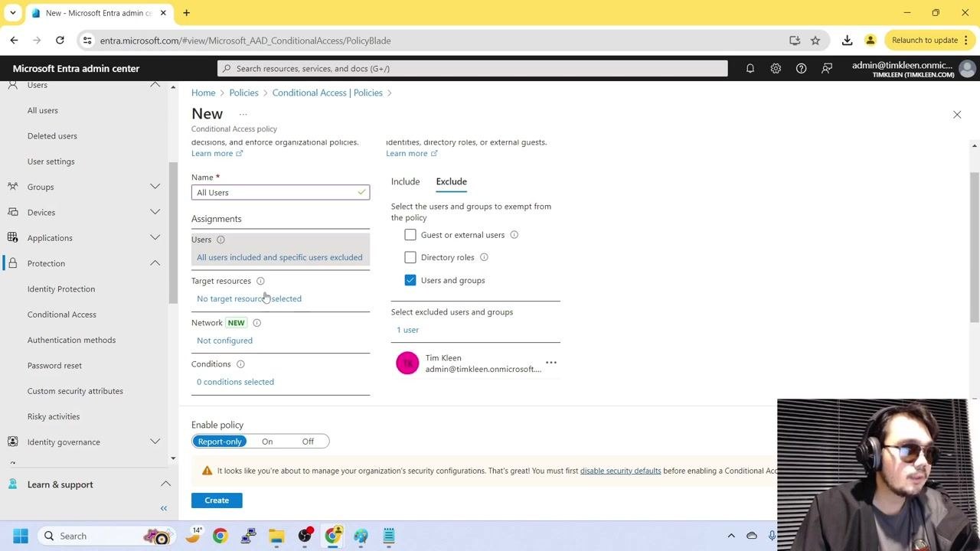This screenshot has width=980, height=551.
Task: Click info icon next to Conditions
Action: [240, 364]
